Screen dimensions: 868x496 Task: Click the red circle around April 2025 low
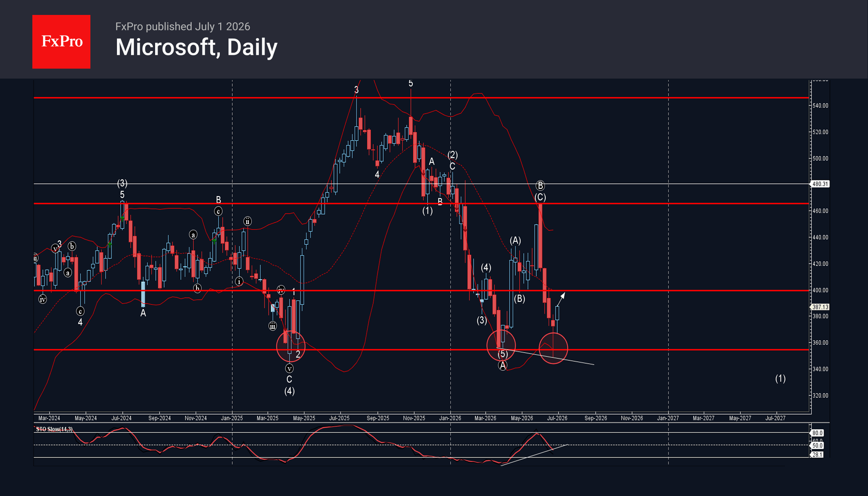(291, 346)
